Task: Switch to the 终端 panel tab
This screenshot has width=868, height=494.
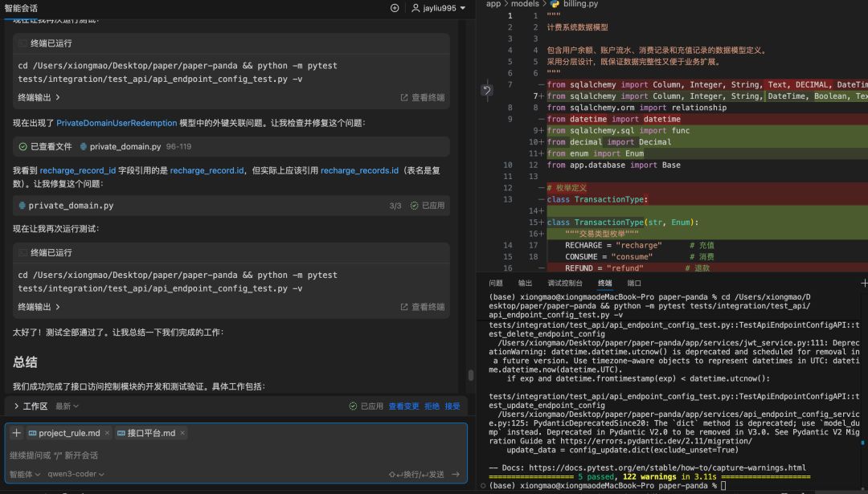Action: (605, 284)
